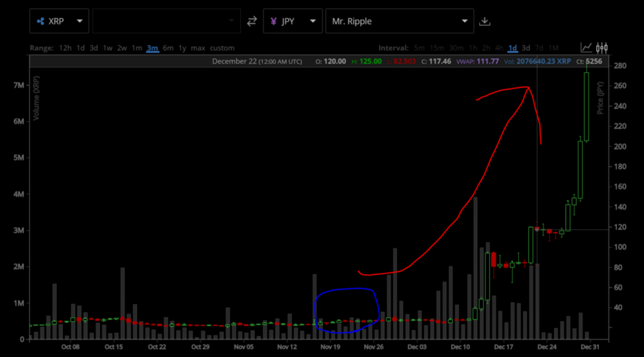Viewport: 644px width, 357px height.
Task: Click the Dec 31 date label
Action: 590,347
